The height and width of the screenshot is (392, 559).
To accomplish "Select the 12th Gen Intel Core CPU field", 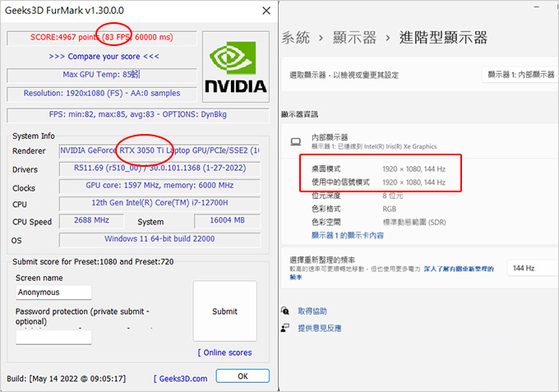I will [x=159, y=203].
